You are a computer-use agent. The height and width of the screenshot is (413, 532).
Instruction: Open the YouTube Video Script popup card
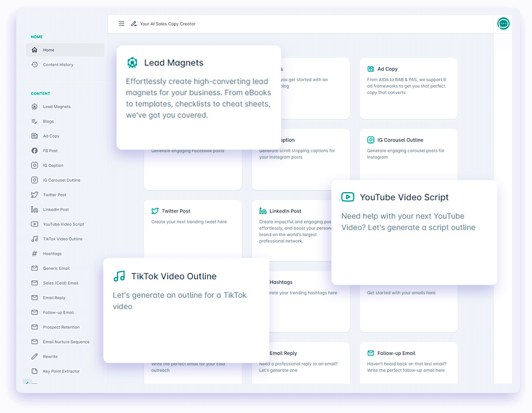pos(414,232)
